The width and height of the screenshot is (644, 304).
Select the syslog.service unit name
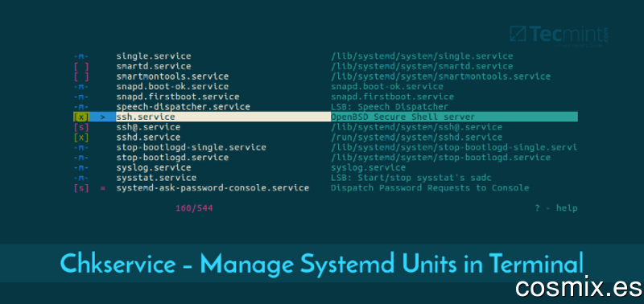coord(154,168)
